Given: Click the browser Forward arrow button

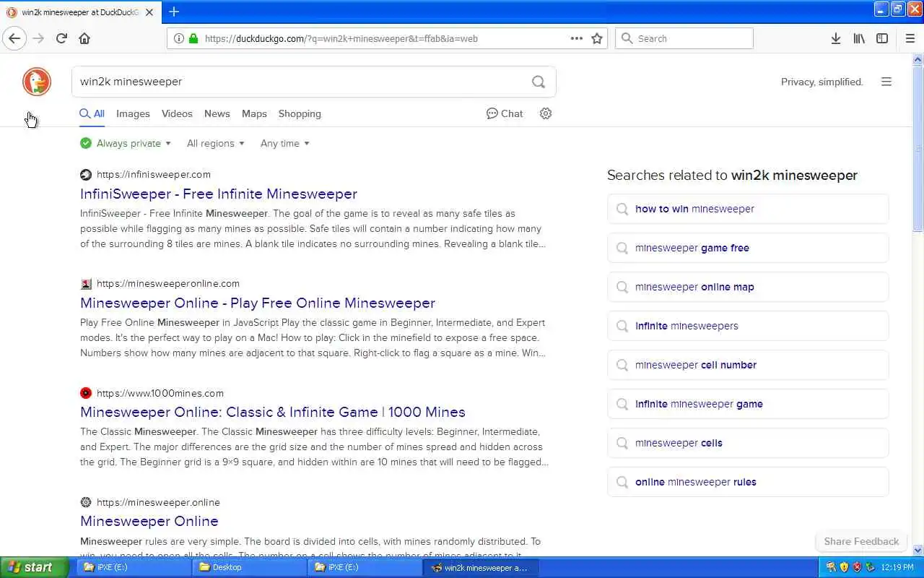Looking at the screenshot, I should pyautogui.click(x=38, y=38).
